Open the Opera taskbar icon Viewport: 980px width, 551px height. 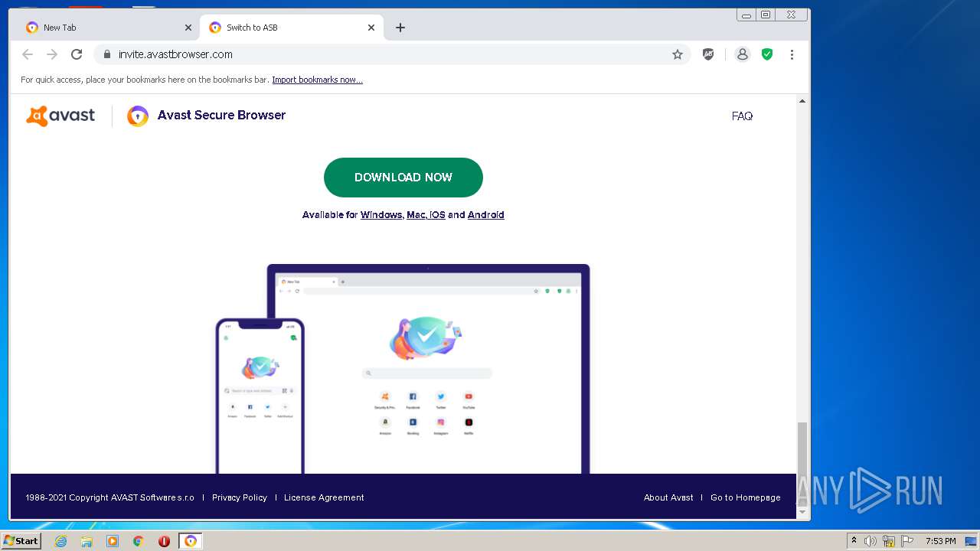click(164, 541)
